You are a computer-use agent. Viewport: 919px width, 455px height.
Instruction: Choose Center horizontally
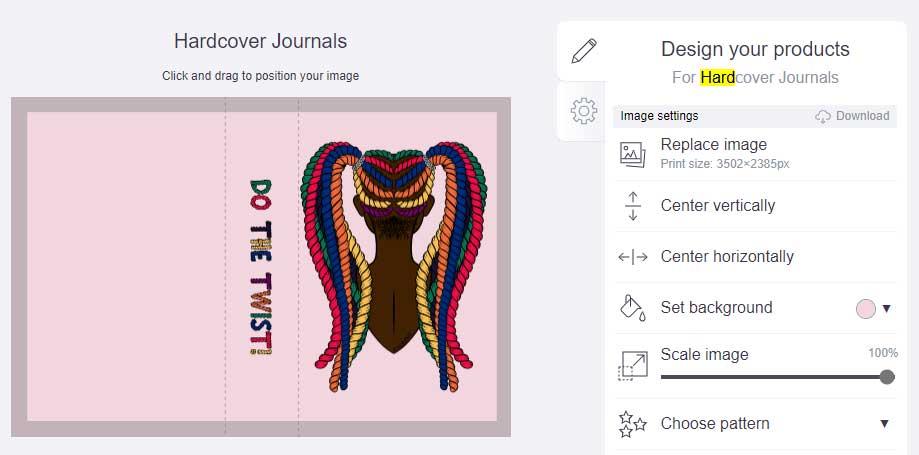[727, 257]
